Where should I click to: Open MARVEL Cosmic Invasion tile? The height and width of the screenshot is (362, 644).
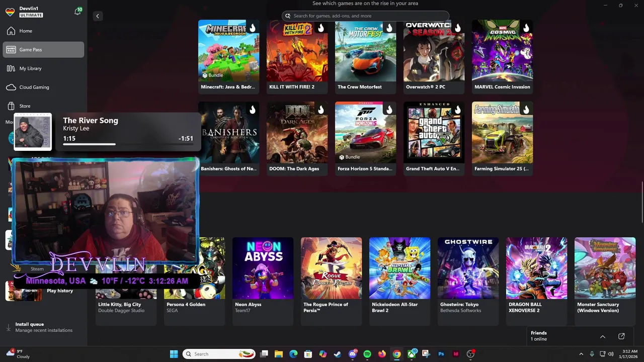(503, 56)
